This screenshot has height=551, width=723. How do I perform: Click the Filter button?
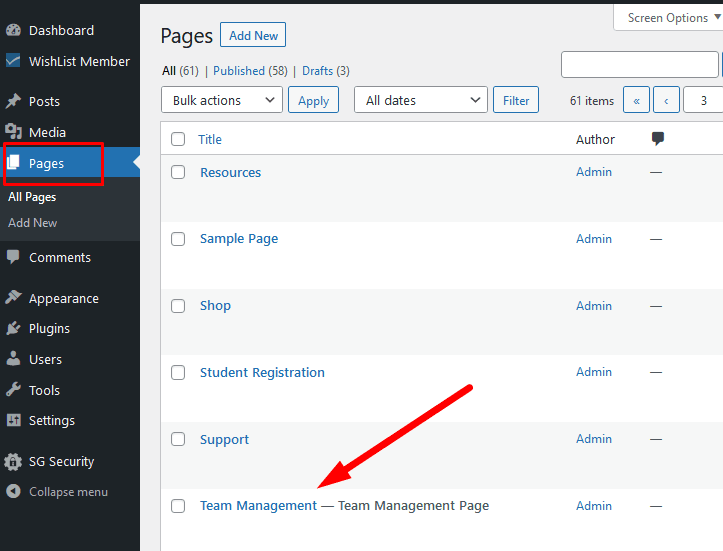(x=516, y=100)
